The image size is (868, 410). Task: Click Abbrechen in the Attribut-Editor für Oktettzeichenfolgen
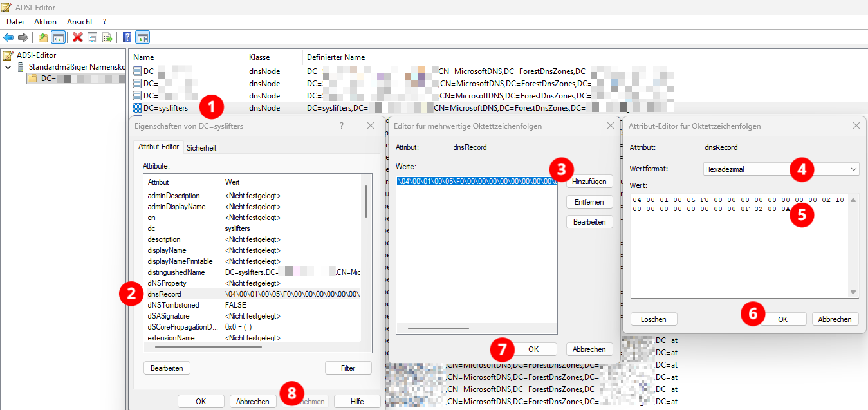coord(835,319)
